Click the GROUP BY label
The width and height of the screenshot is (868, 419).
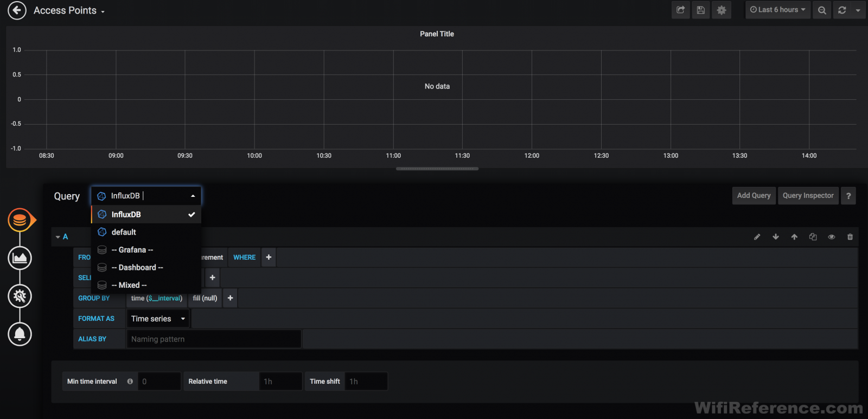click(94, 298)
